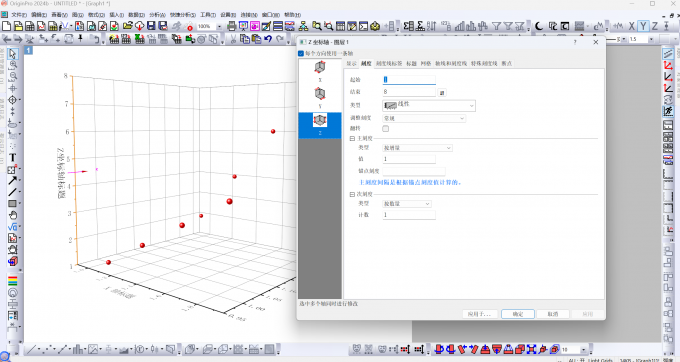Open the 帮助 menu
The height and width of the screenshot is (362, 680).
click(x=292, y=15)
